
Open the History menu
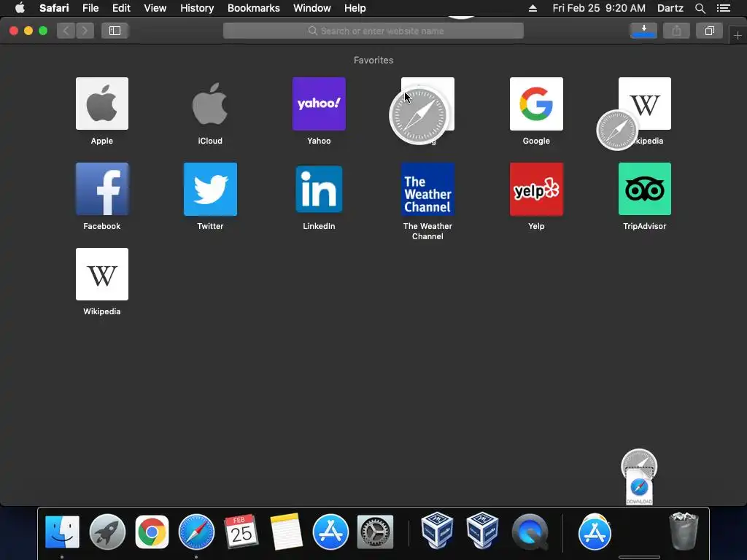tap(197, 8)
